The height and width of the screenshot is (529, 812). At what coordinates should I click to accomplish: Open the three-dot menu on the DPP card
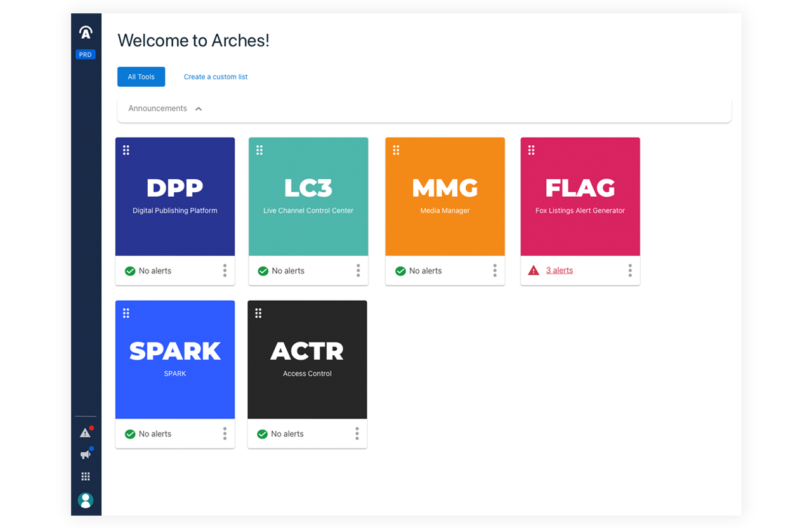click(x=225, y=271)
